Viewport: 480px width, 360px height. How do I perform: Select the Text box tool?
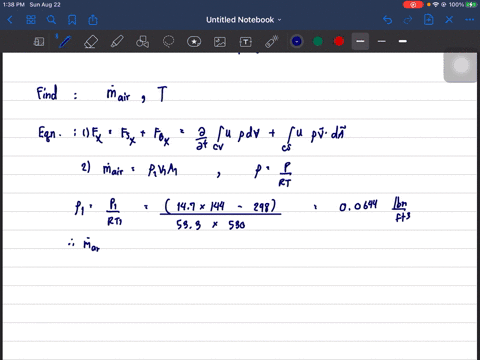[x=246, y=42]
